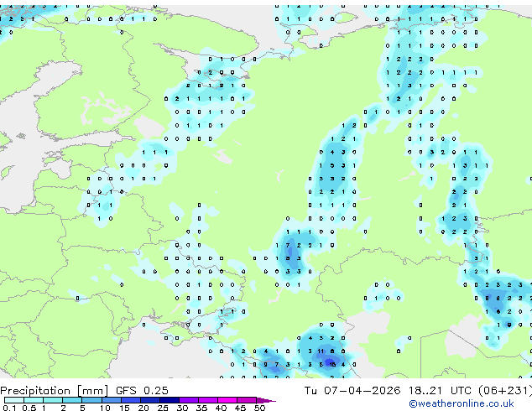Click the '25' legend label

pyautogui.click(x=163, y=408)
